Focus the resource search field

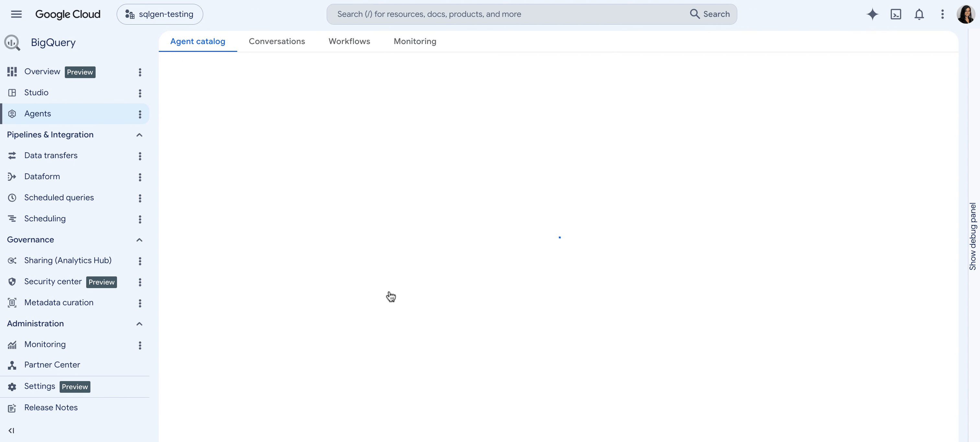506,14
